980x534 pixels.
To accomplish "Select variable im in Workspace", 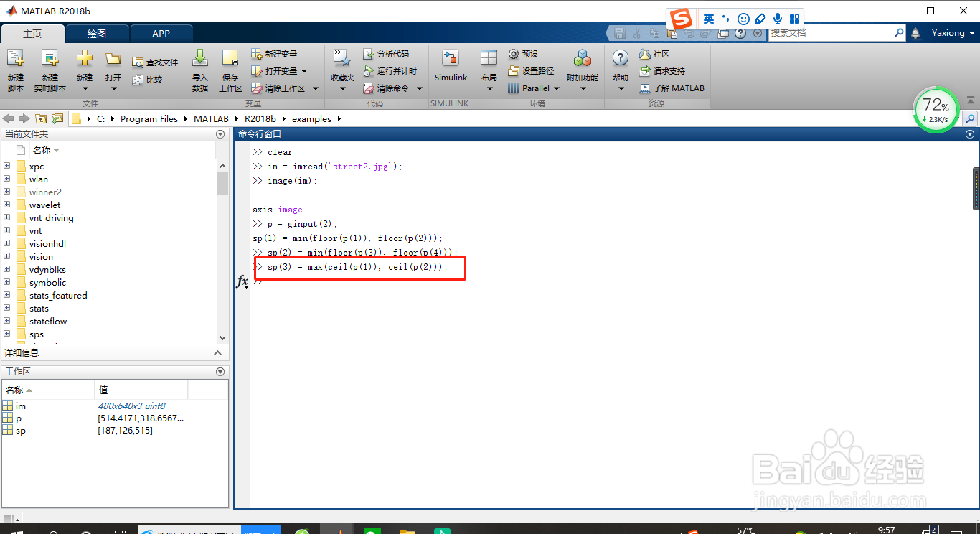I will 20,406.
